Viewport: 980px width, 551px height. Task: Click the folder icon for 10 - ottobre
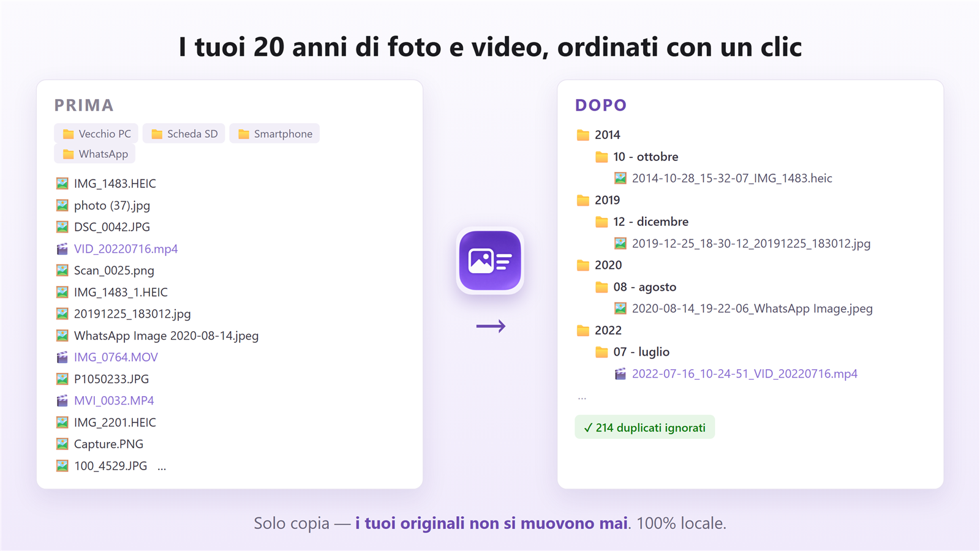[x=602, y=157]
